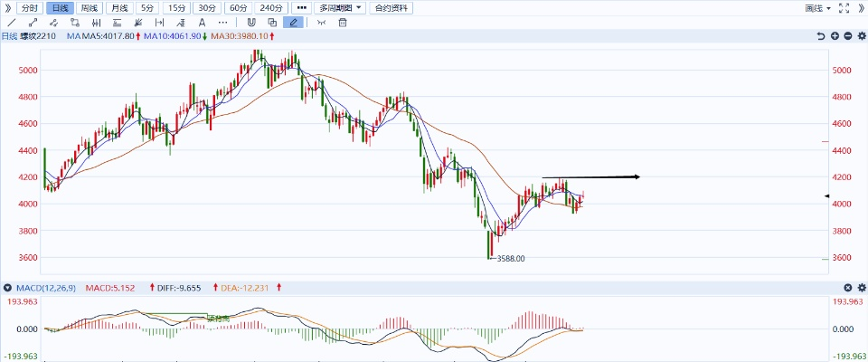Click the MACD(12,26,9) indicator label
The image size is (868, 362).
(x=46, y=288)
